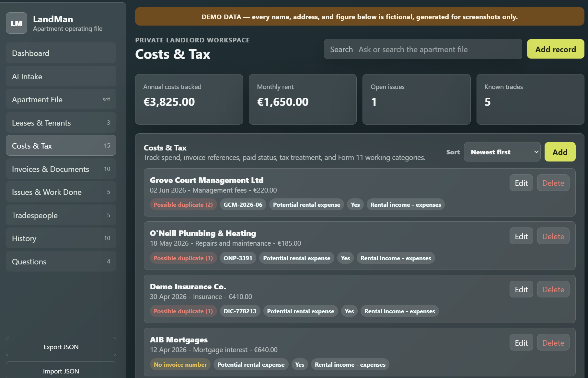Click the apartment file search field
Viewport: 588px width, 378px height.
click(x=423, y=49)
